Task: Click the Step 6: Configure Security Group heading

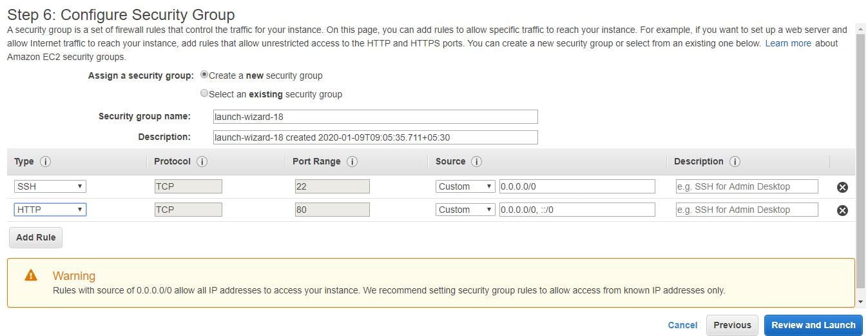Action: pyautogui.click(x=121, y=14)
